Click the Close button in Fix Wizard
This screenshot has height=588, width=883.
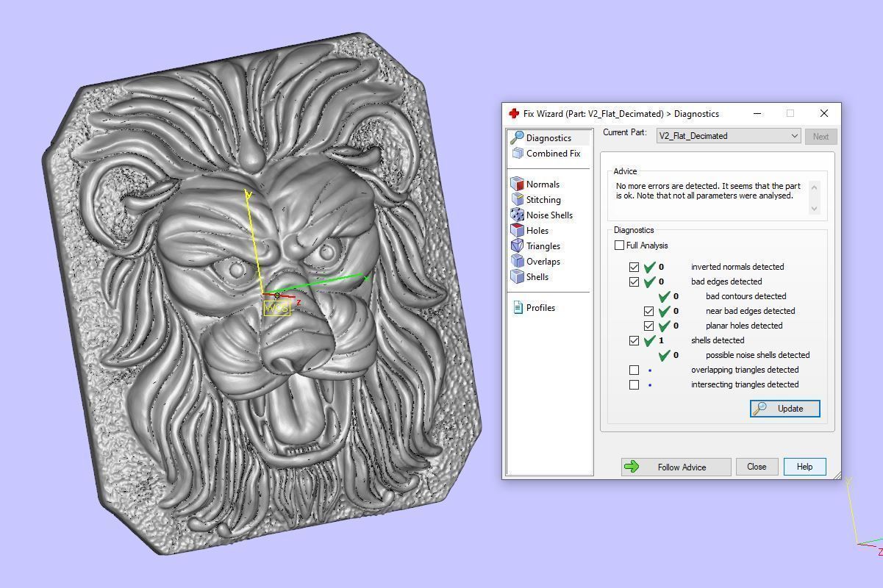tap(757, 467)
